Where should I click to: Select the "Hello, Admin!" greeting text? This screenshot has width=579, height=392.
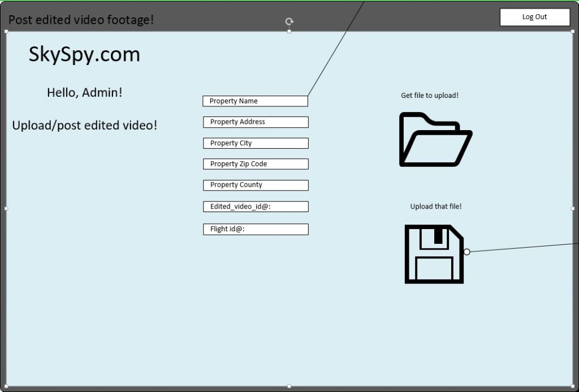84,92
